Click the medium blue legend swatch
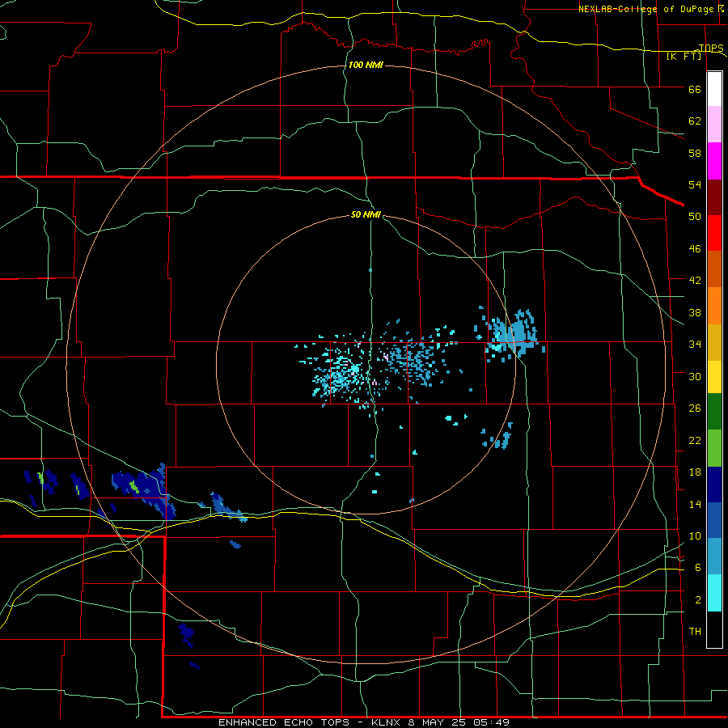728x728 pixels. tap(714, 520)
